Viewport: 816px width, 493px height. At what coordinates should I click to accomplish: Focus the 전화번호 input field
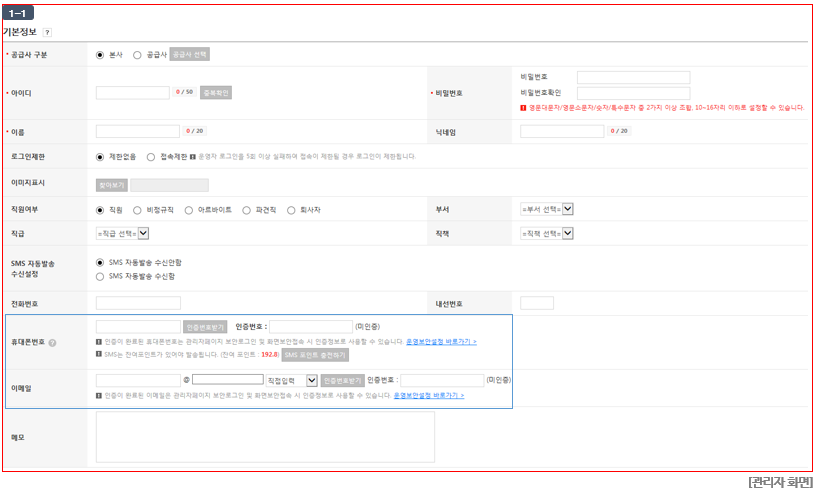tap(138, 303)
